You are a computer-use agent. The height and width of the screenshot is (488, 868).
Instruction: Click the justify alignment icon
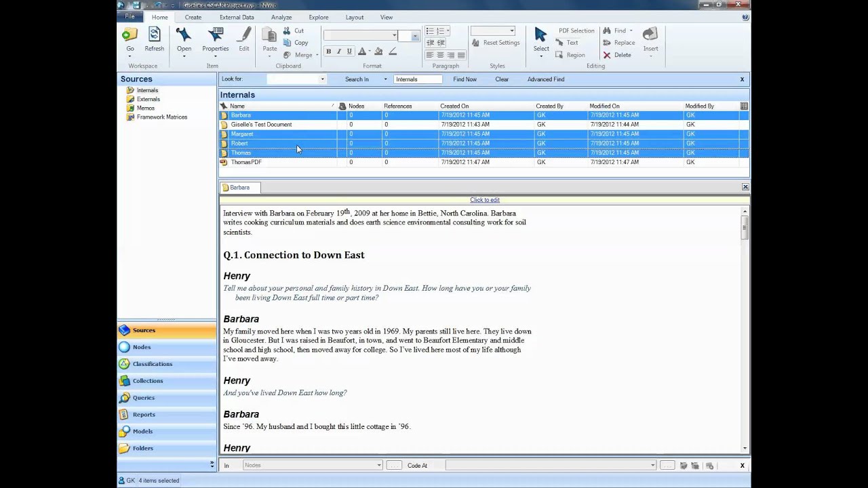461,55
